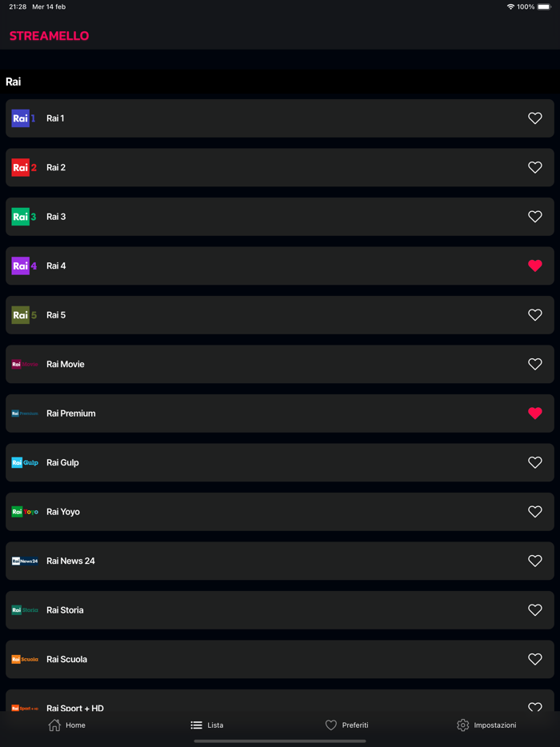The height and width of the screenshot is (747, 560).
Task: Open the Rai 5 channel row
Action: point(280,314)
